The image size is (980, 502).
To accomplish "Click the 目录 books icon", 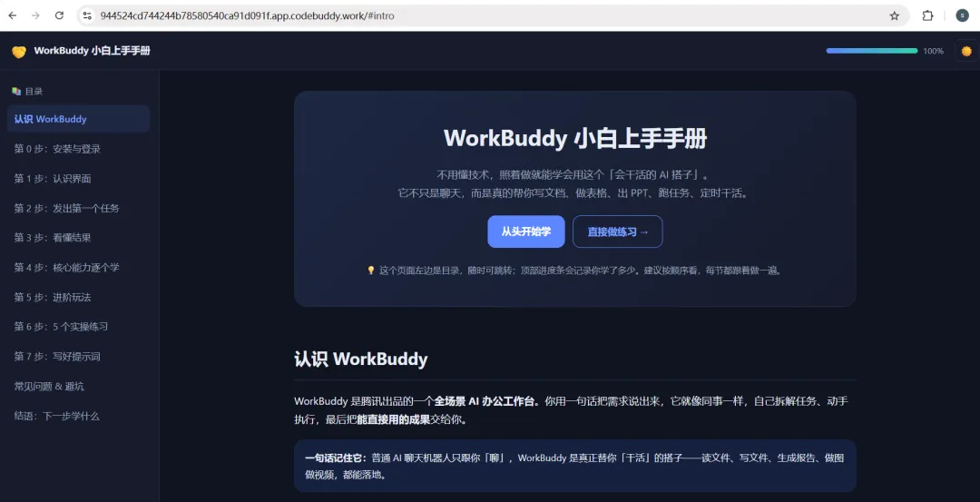I will pos(16,92).
